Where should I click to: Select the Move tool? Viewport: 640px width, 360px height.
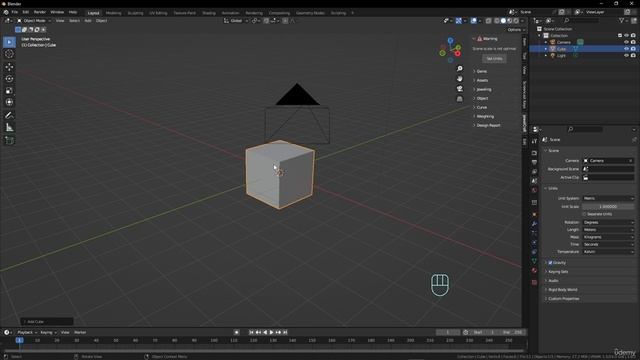(x=9, y=67)
